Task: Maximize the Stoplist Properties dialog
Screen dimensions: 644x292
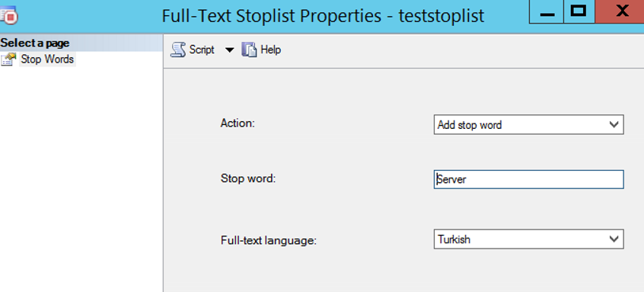Action: (579, 11)
